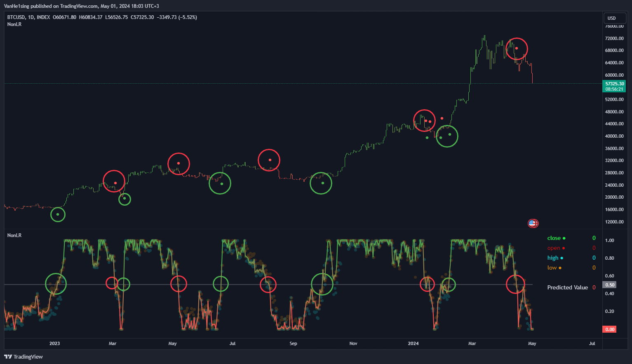Click the open value O60671.80

pos(65,17)
